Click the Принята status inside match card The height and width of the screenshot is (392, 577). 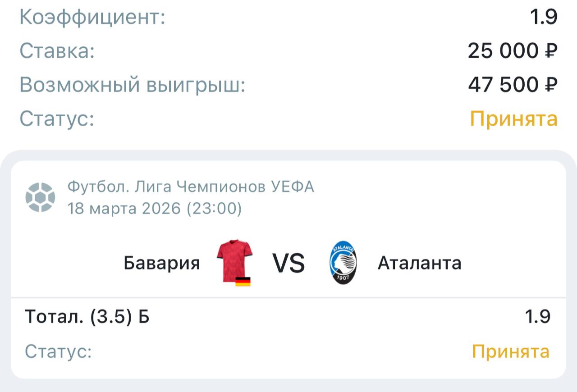click(x=511, y=351)
